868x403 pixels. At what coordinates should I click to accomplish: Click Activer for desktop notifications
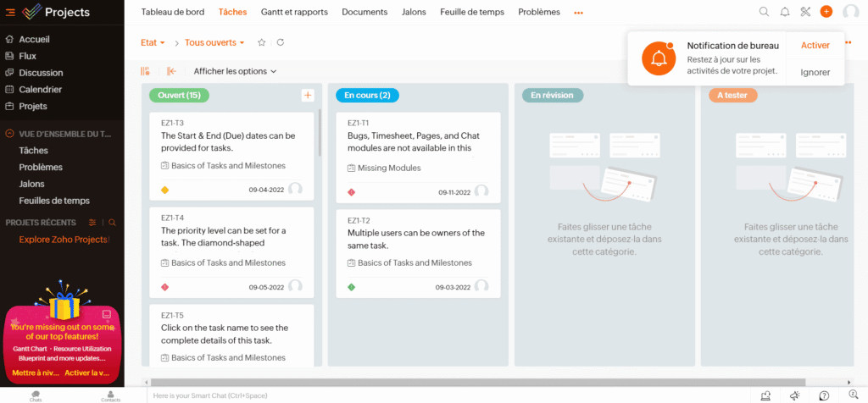pyautogui.click(x=815, y=46)
